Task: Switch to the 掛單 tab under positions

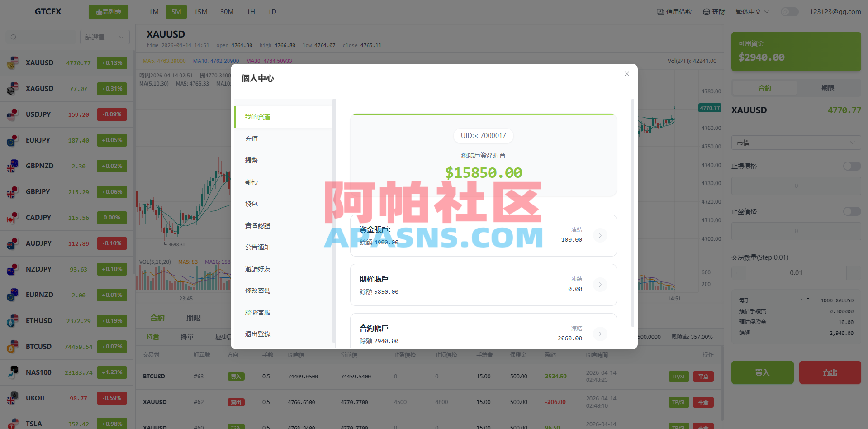Action: tap(187, 337)
